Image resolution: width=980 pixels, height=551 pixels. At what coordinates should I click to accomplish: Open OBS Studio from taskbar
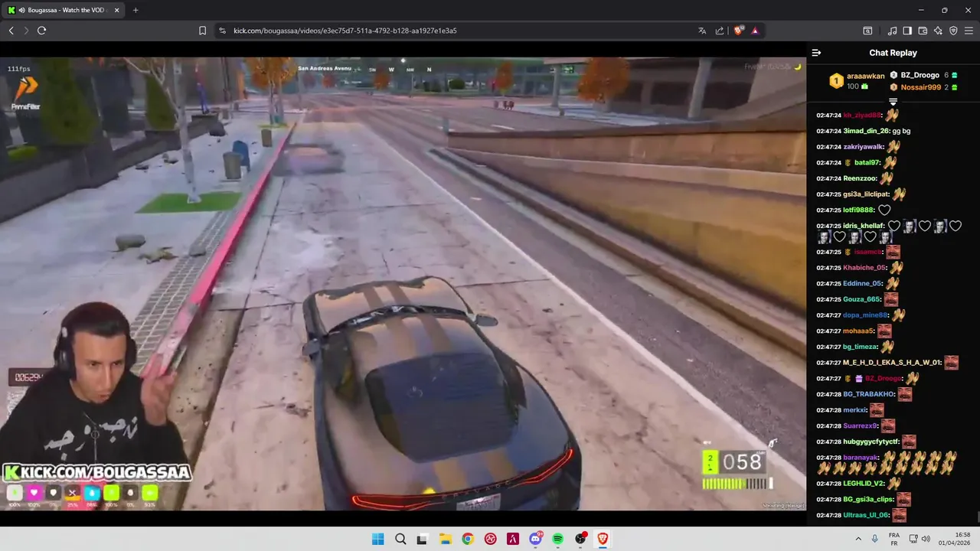580,539
